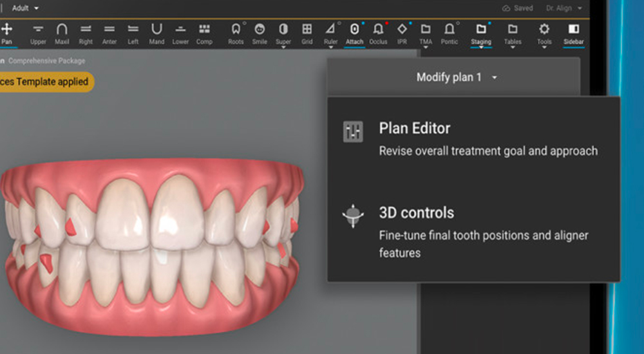Choose 3D controls from the menu
Screen dimensions: 644x354
tap(416, 213)
